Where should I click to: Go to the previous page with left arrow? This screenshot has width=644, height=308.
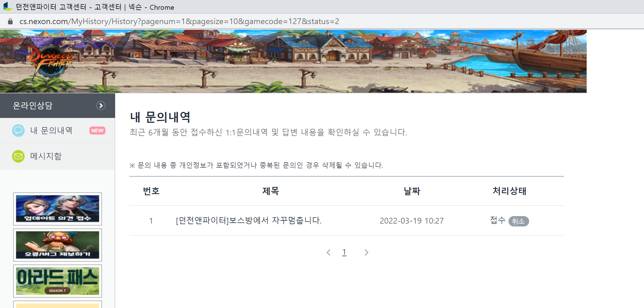[x=329, y=252]
